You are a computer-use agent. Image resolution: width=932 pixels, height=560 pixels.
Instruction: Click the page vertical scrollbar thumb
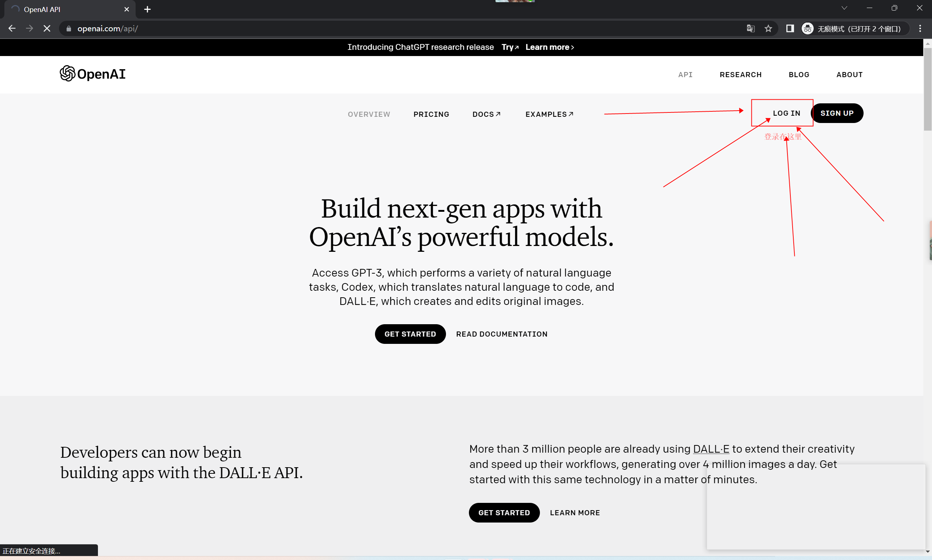point(927,89)
